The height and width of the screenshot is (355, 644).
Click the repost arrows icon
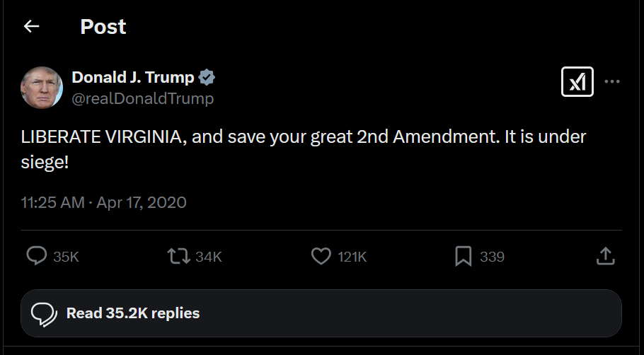(x=179, y=256)
